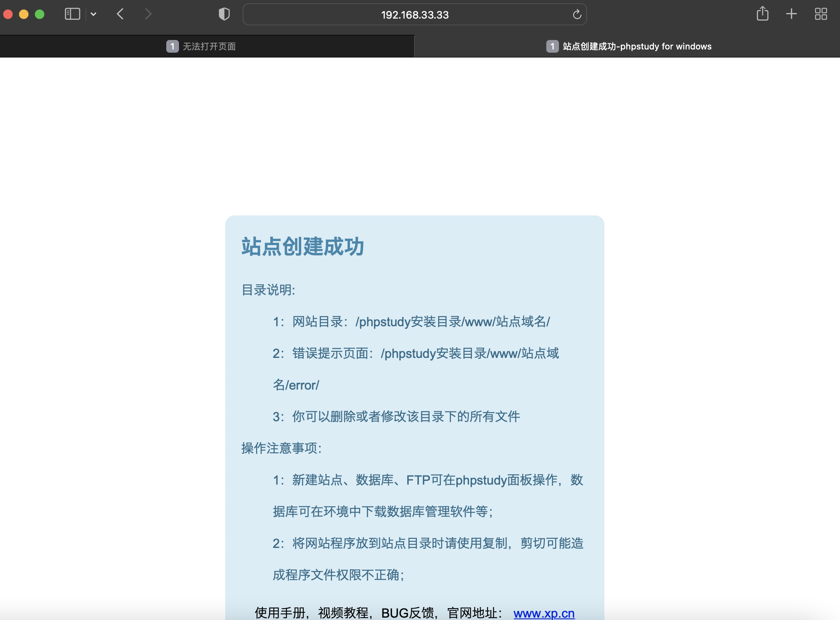Toggle the Safari sidebar

point(72,14)
